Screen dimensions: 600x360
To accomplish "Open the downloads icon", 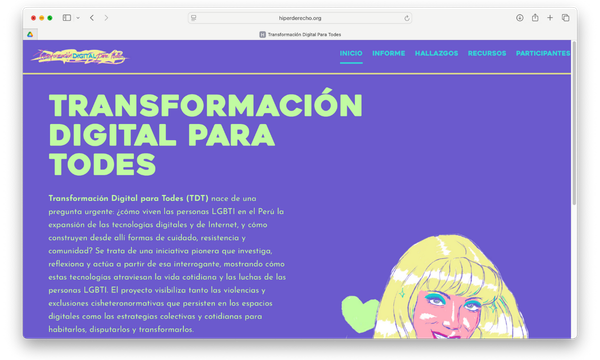I will click(520, 18).
